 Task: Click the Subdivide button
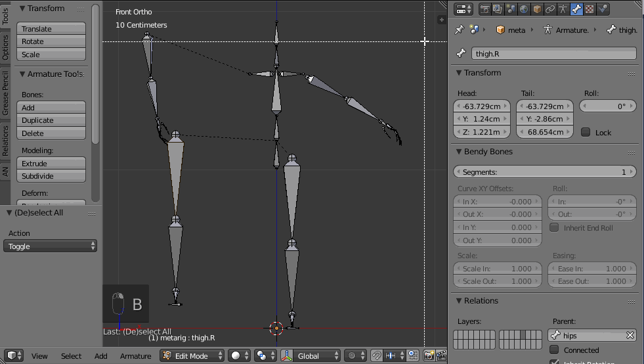pos(51,176)
